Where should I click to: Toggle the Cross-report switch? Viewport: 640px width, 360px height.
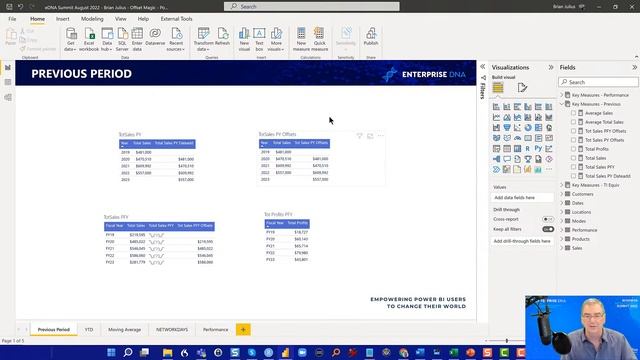pos(548,219)
